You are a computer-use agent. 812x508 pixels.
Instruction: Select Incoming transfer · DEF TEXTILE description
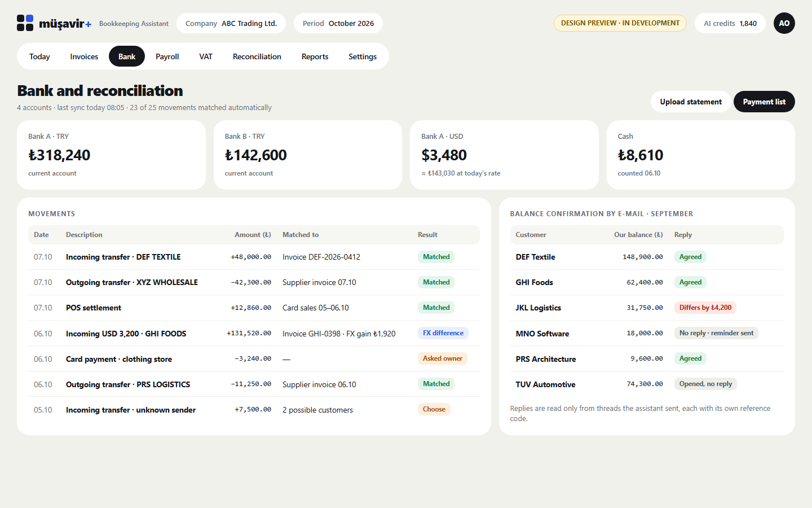click(123, 257)
